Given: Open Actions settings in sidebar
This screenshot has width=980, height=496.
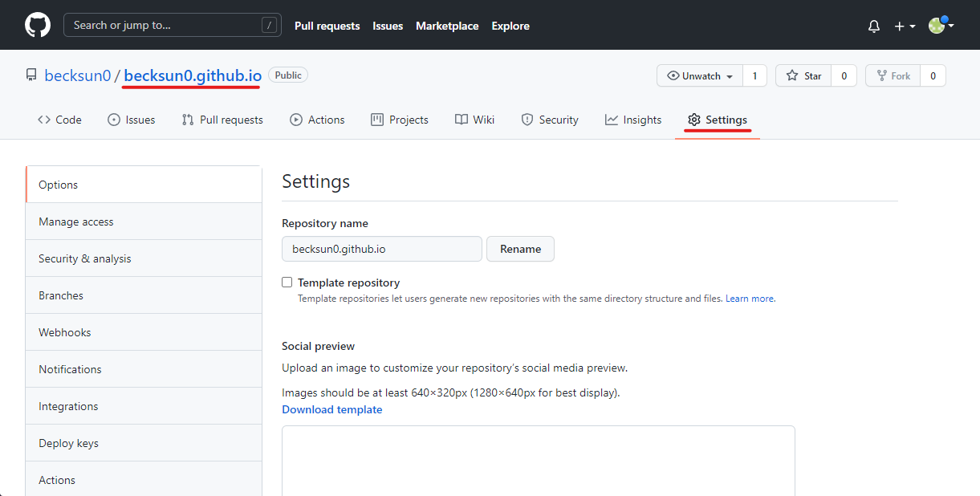Looking at the screenshot, I should pyautogui.click(x=144, y=479).
